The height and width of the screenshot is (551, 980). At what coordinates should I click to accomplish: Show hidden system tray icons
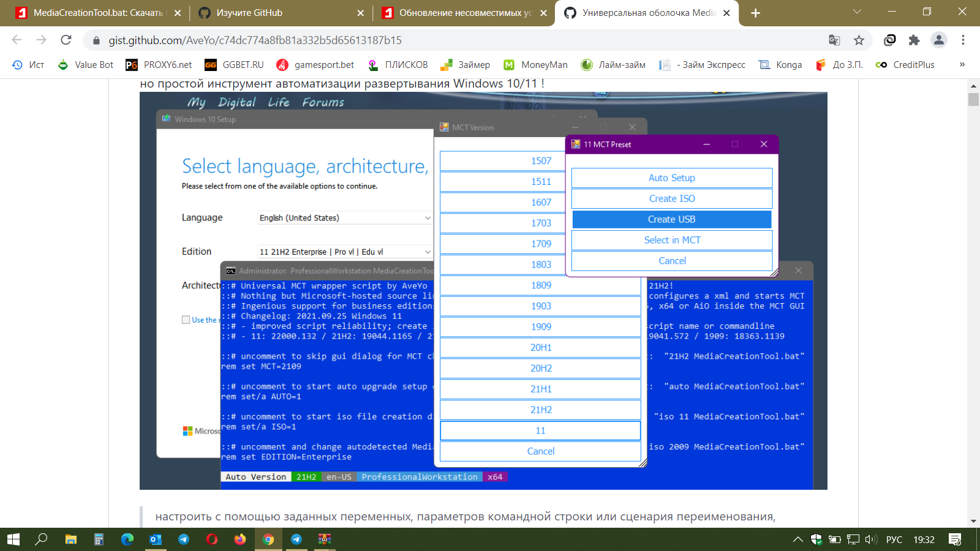click(797, 539)
